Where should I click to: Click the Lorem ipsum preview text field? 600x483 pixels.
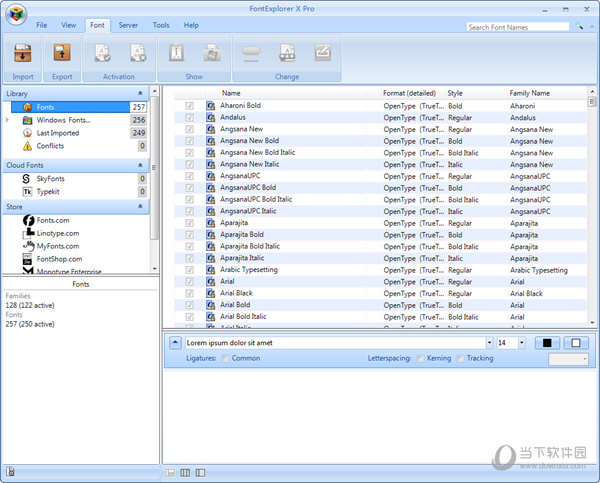coord(335,343)
